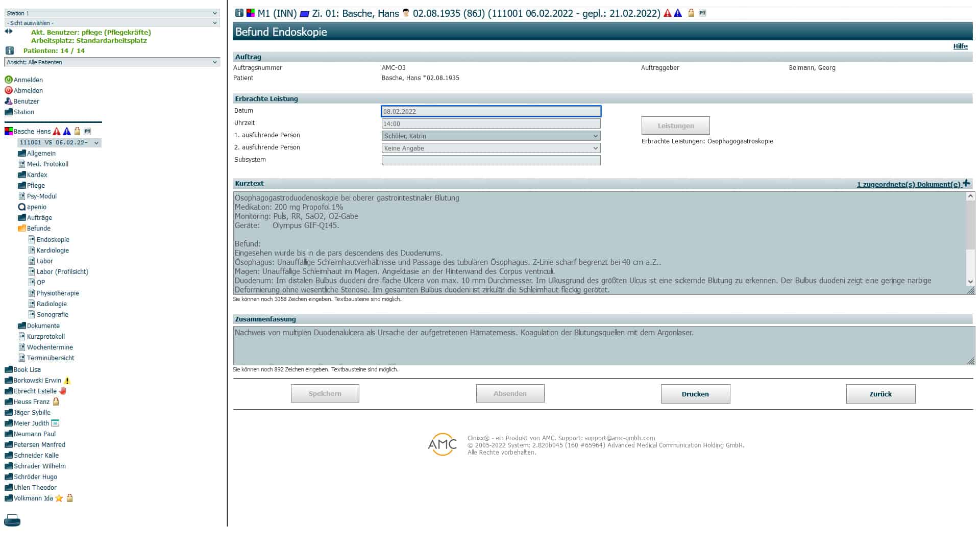Click the Abmelden logout icon
Viewport: 980px width, 551px height.
8,90
